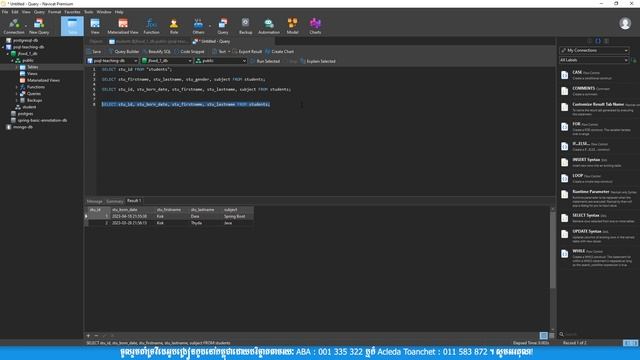Add a new record with plus icon
This screenshot has width=640, height=360.
click(x=88, y=336)
